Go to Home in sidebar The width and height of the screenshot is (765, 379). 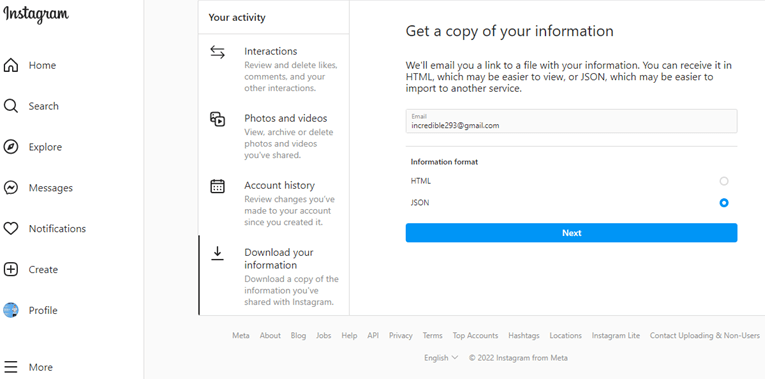[x=42, y=65]
